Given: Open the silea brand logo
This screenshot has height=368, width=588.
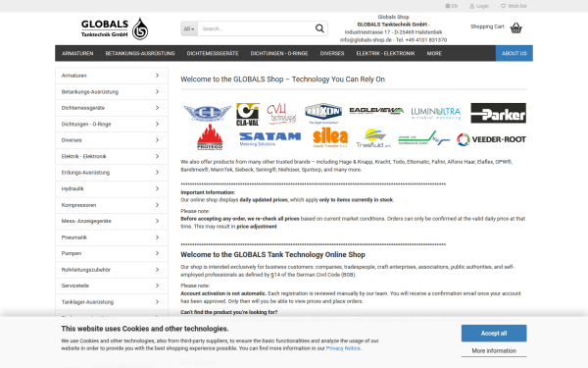Looking at the screenshot, I should click(330, 137).
